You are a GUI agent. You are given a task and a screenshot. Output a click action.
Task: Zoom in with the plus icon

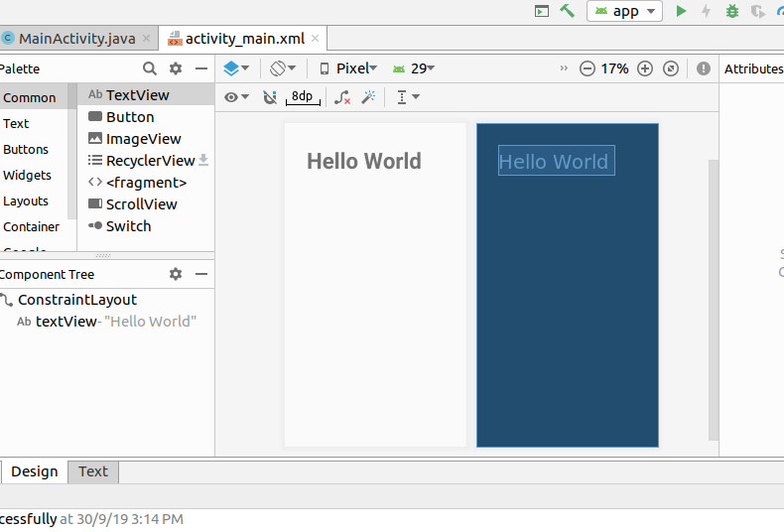(645, 68)
